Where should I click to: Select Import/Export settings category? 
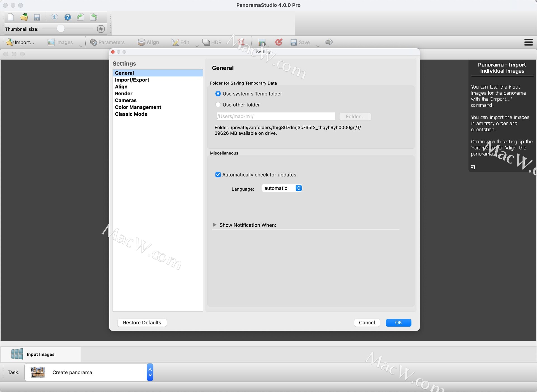pos(158,80)
